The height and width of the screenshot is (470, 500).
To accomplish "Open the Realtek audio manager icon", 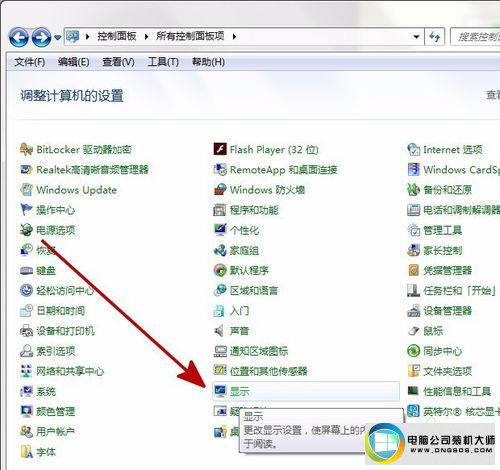I will coord(26,170).
